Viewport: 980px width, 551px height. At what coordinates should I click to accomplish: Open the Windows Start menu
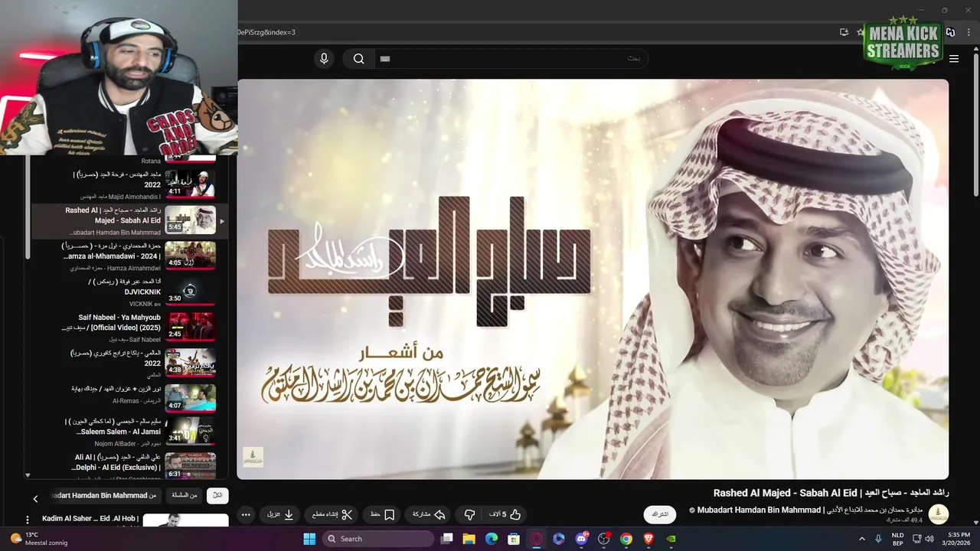(309, 539)
